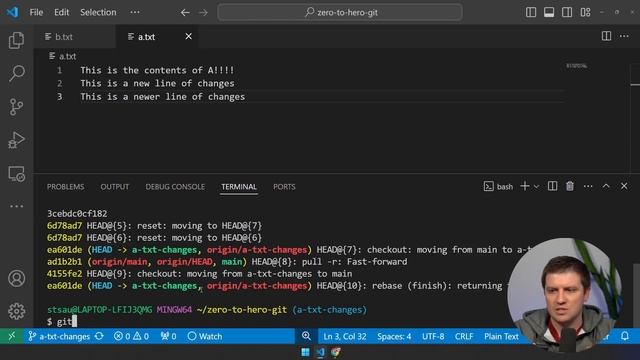Open Windows Start button on taskbar
Image resolution: width=640 pixels, height=360 pixels.
point(305,352)
